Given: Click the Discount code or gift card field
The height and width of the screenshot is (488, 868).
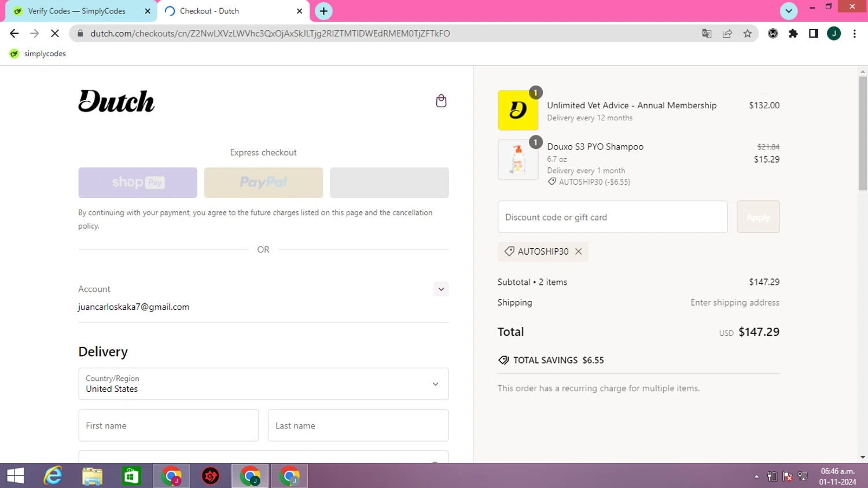Looking at the screenshot, I should click(612, 217).
